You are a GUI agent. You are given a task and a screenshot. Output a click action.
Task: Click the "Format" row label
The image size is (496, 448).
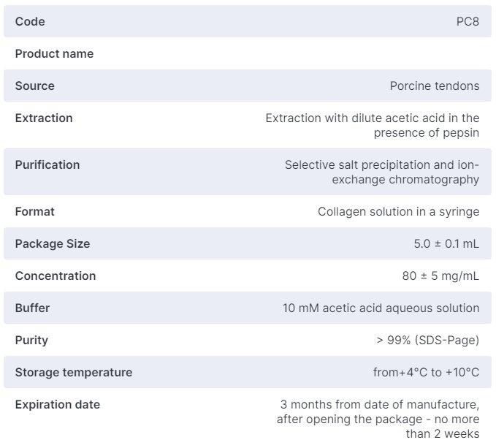click(x=35, y=212)
